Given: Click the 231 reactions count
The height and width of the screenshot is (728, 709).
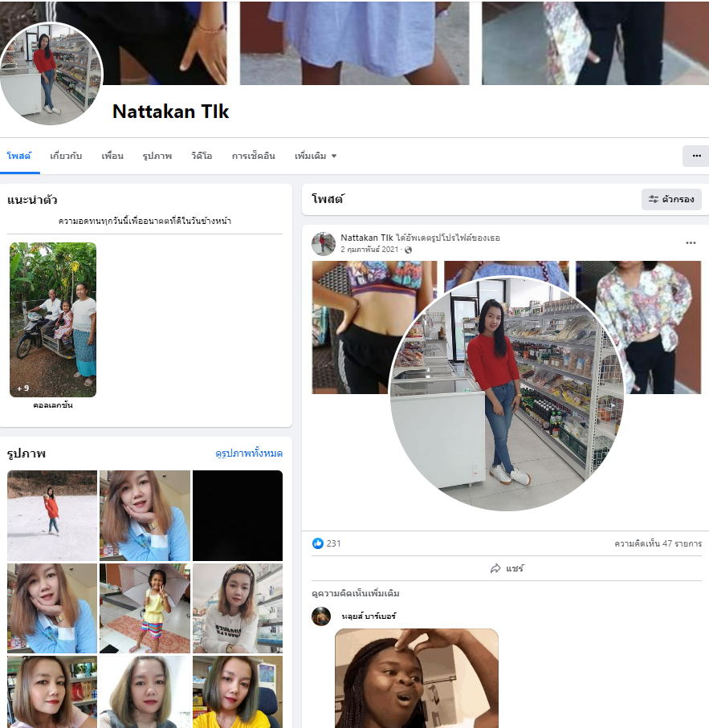Looking at the screenshot, I should (x=333, y=543).
